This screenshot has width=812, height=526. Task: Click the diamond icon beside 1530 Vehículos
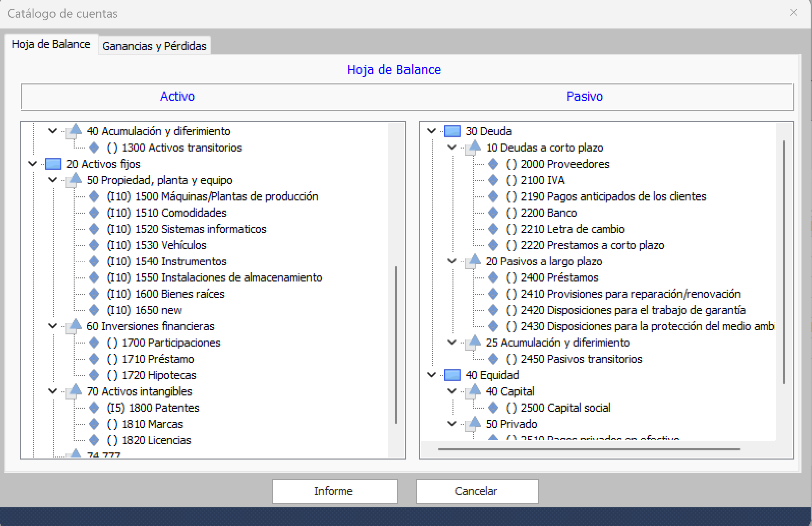[x=94, y=245]
